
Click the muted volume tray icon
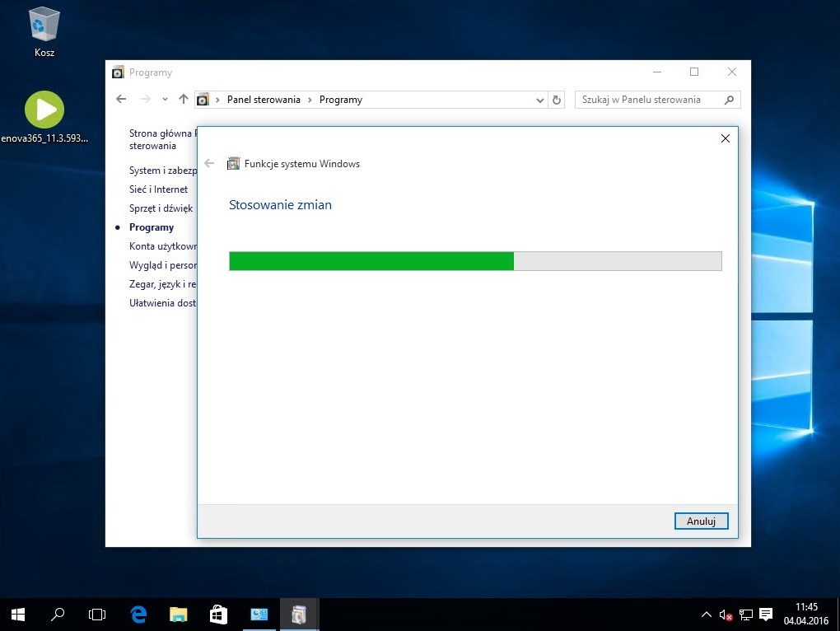click(726, 615)
